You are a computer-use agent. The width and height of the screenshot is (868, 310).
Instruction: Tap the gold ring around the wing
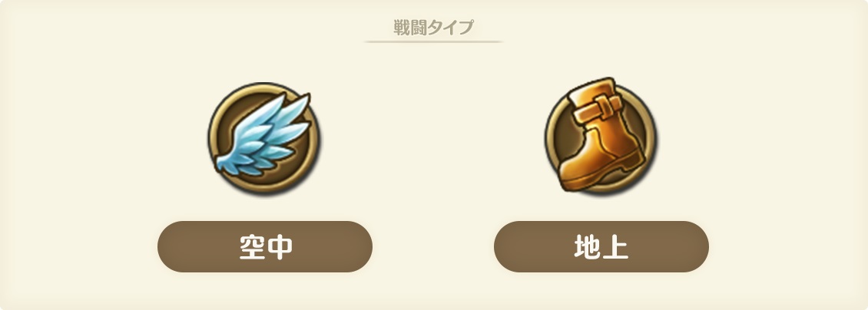(263, 90)
